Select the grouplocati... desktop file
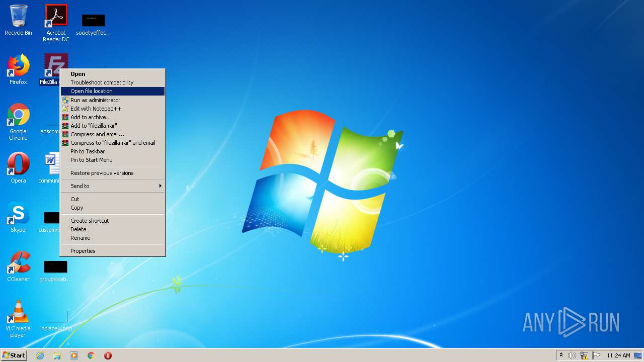 pos(55,270)
